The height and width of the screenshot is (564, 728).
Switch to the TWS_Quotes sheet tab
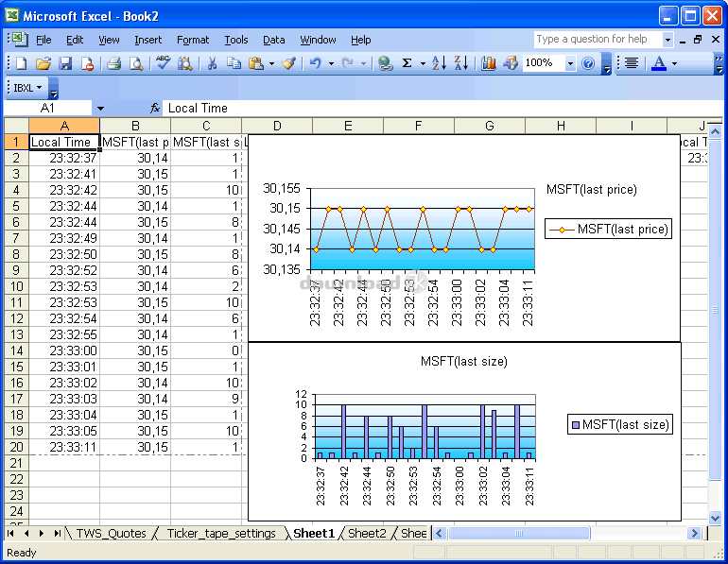(111, 534)
